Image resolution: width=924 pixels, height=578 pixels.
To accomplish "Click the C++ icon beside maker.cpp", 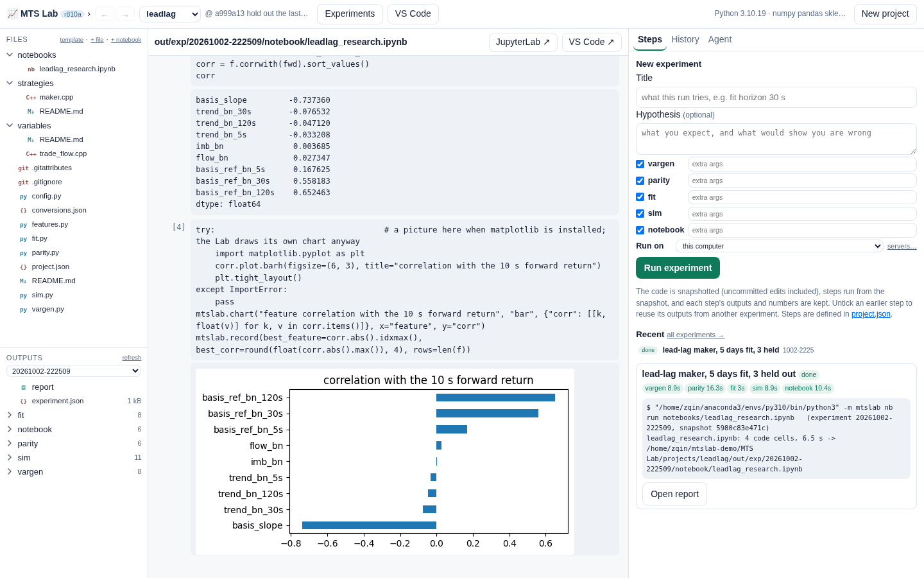I will (31, 98).
